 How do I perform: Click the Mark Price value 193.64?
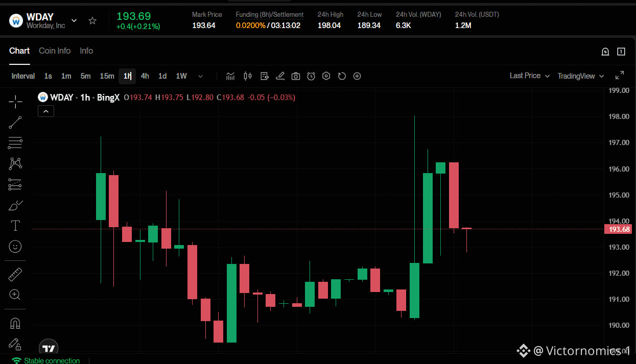(x=203, y=26)
